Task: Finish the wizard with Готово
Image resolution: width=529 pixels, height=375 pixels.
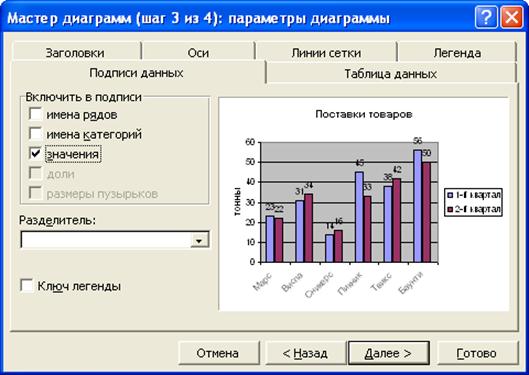Action: pos(477,353)
